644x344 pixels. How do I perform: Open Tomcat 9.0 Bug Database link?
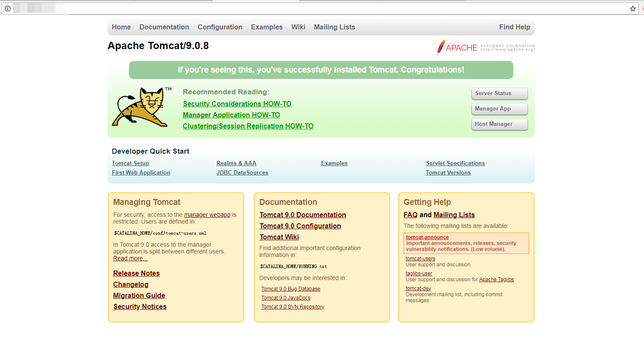click(291, 289)
